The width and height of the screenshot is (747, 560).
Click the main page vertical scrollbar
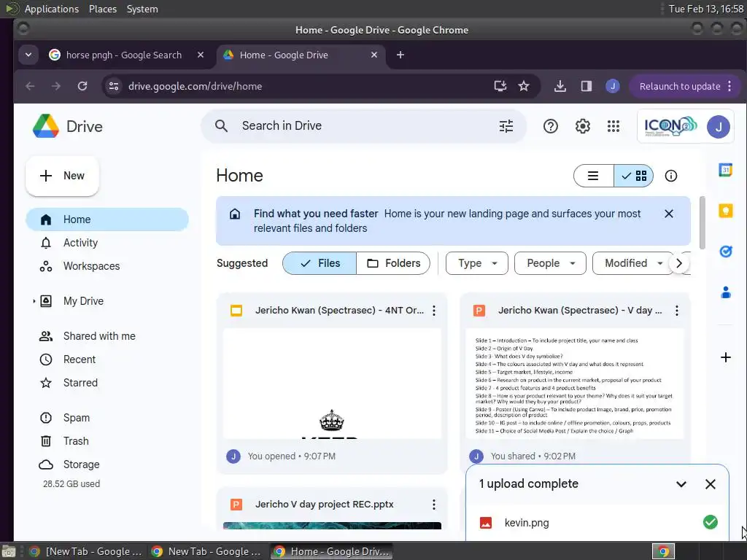tap(703, 222)
